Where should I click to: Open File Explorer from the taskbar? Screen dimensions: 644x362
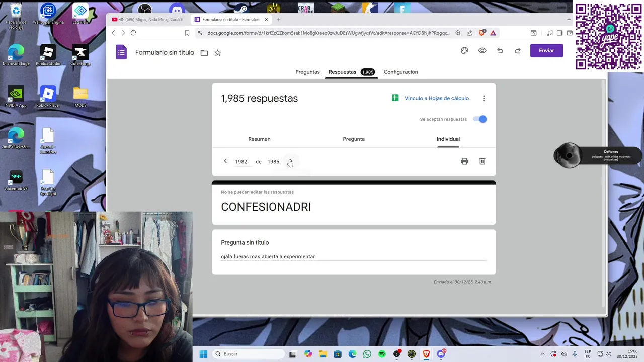pyautogui.click(x=323, y=354)
